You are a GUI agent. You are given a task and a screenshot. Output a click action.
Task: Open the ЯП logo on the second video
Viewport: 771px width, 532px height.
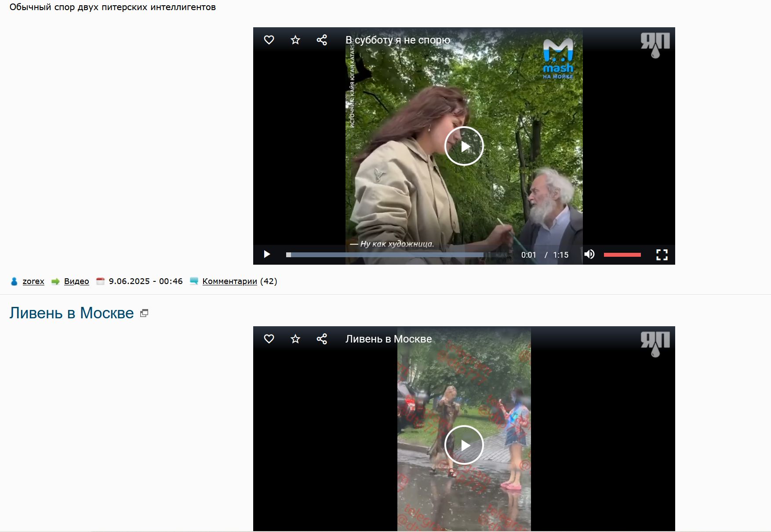pyautogui.click(x=655, y=344)
